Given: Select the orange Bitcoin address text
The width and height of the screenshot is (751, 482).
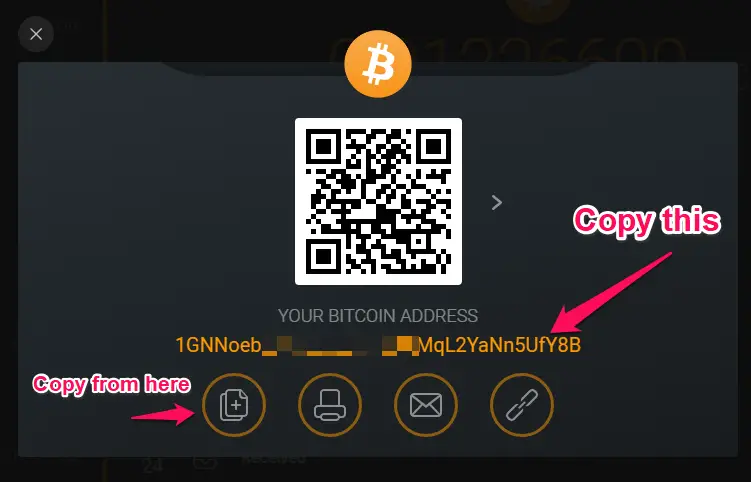Looking at the screenshot, I should pos(378,345).
